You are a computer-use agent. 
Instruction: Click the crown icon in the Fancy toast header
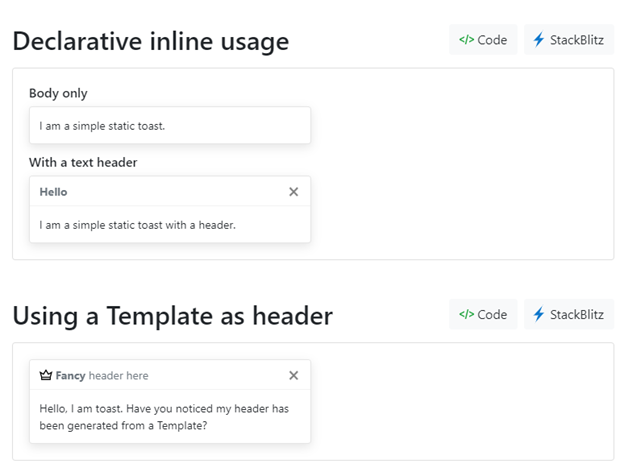45,375
